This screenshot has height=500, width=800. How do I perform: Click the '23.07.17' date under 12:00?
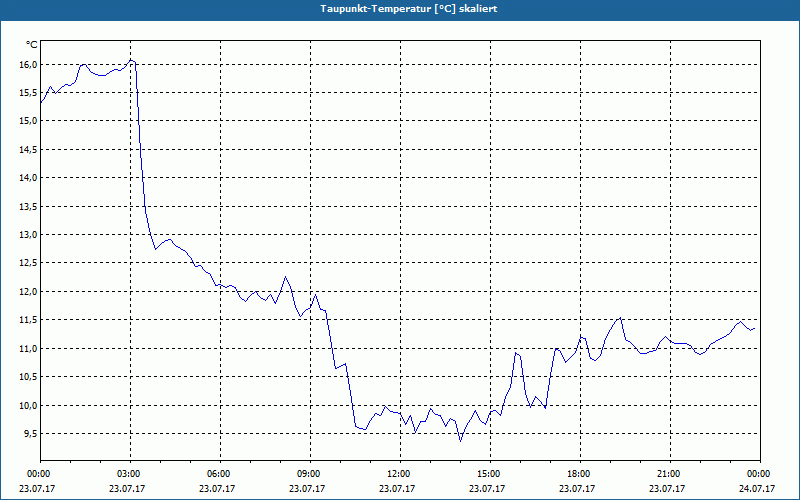pos(397,488)
